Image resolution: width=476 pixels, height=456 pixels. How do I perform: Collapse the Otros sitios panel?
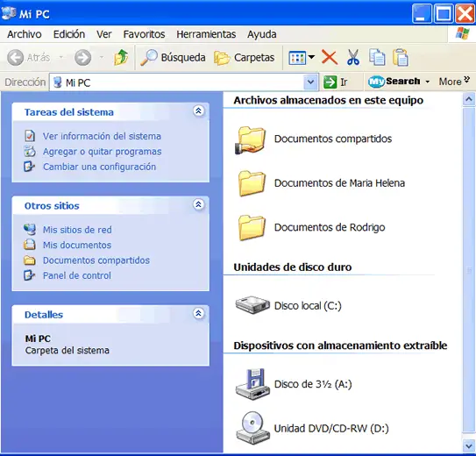(x=198, y=204)
